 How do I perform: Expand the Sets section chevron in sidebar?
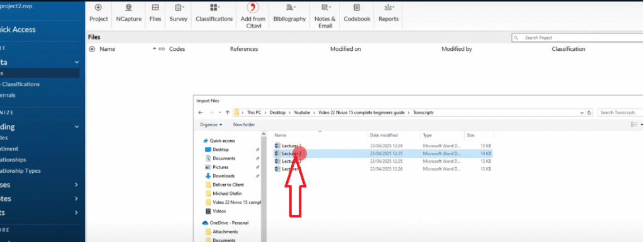76,213
